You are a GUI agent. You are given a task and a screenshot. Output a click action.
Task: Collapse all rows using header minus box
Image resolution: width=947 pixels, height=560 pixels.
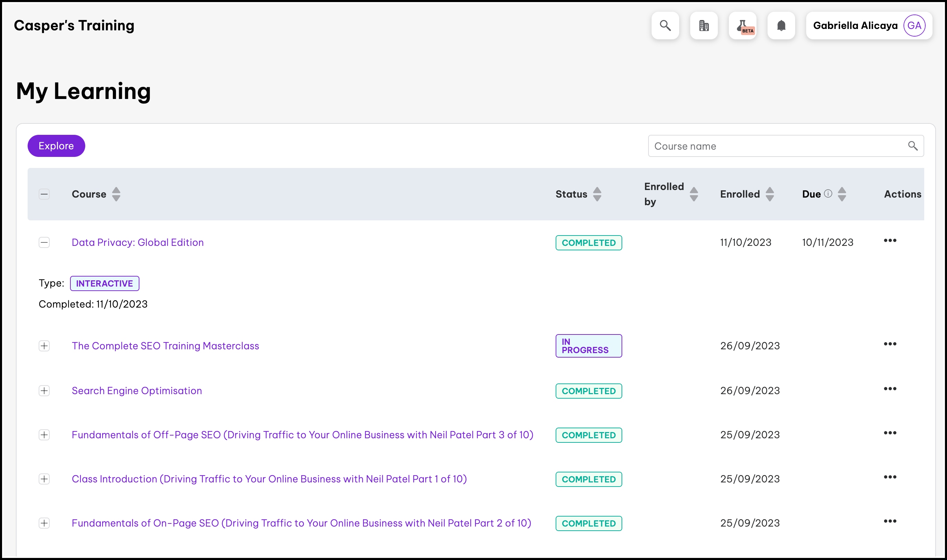pyautogui.click(x=44, y=194)
